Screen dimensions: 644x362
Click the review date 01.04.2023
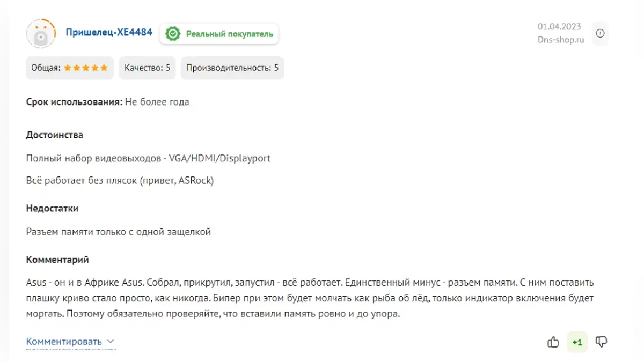click(x=559, y=27)
